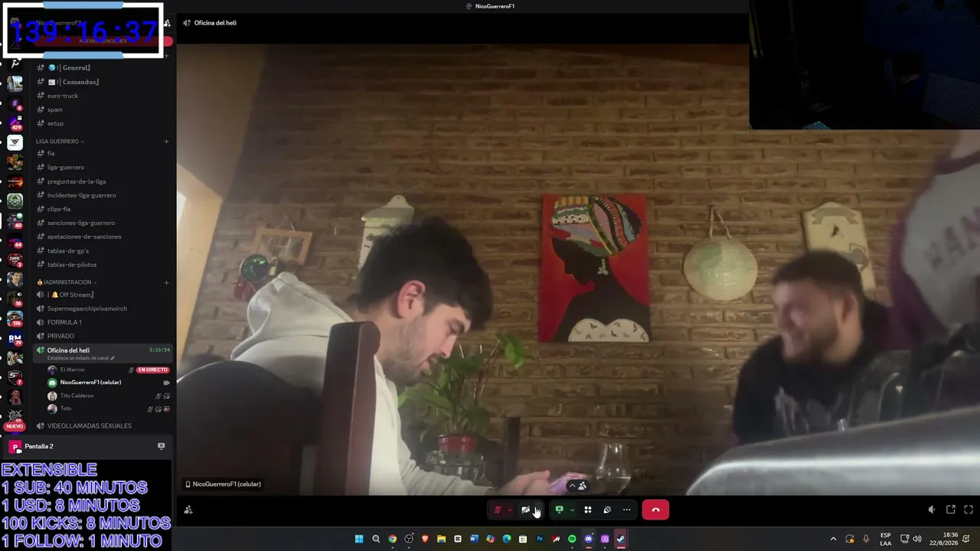Image resolution: width=980 pixels, height=551 pixels.
Task: Create channel in LIGA GUERRERO category
Action: [166, 142]
